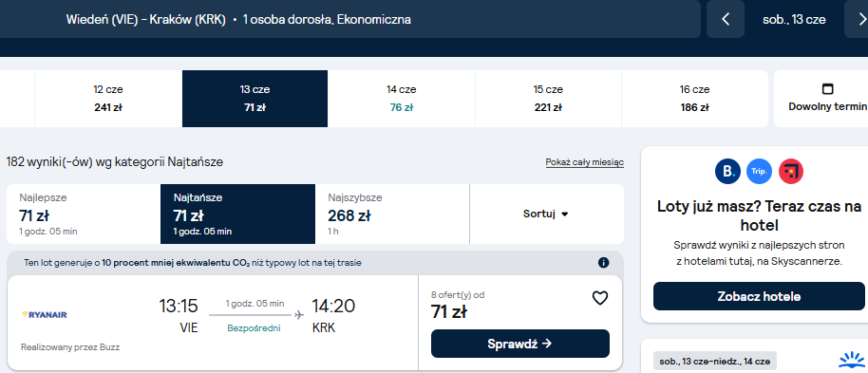The image size is (868, 373).
Task: Go to previous day with left chevron
Action: (726, 19)
